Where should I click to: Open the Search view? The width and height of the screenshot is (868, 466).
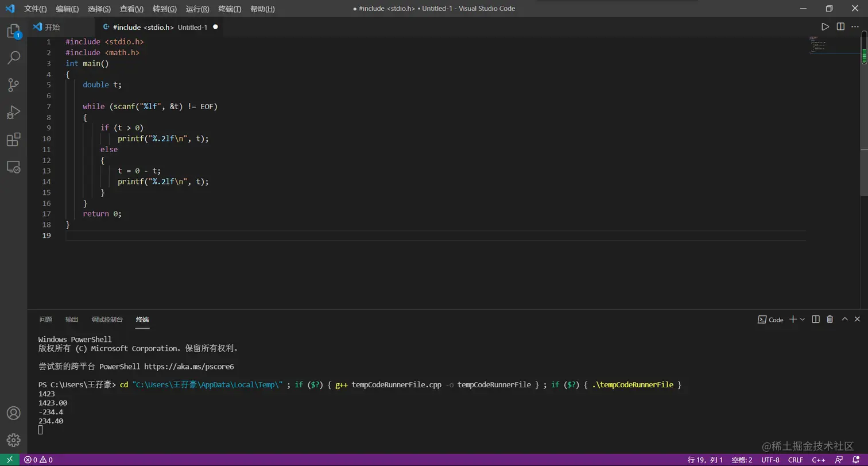(x=13, y=57)
